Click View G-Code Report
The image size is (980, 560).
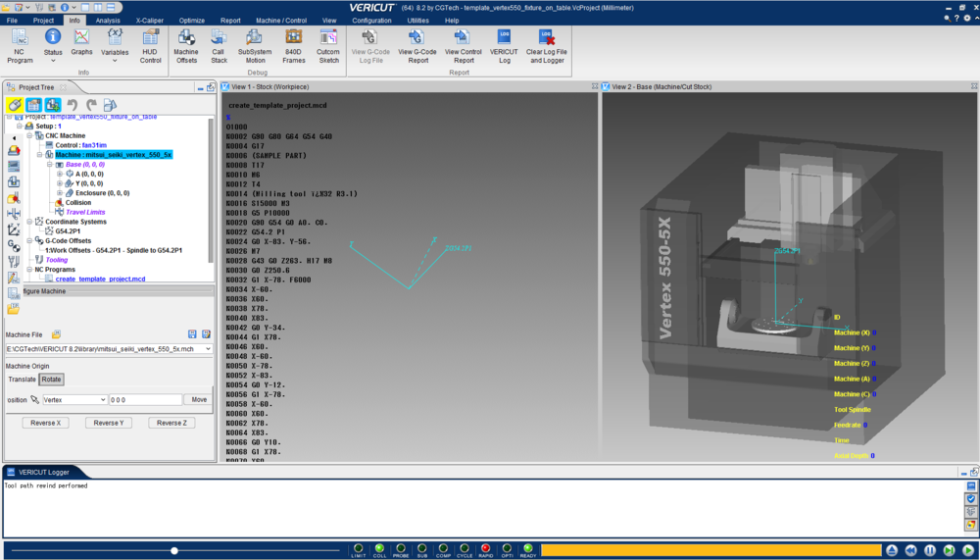[x=416, y=46]
